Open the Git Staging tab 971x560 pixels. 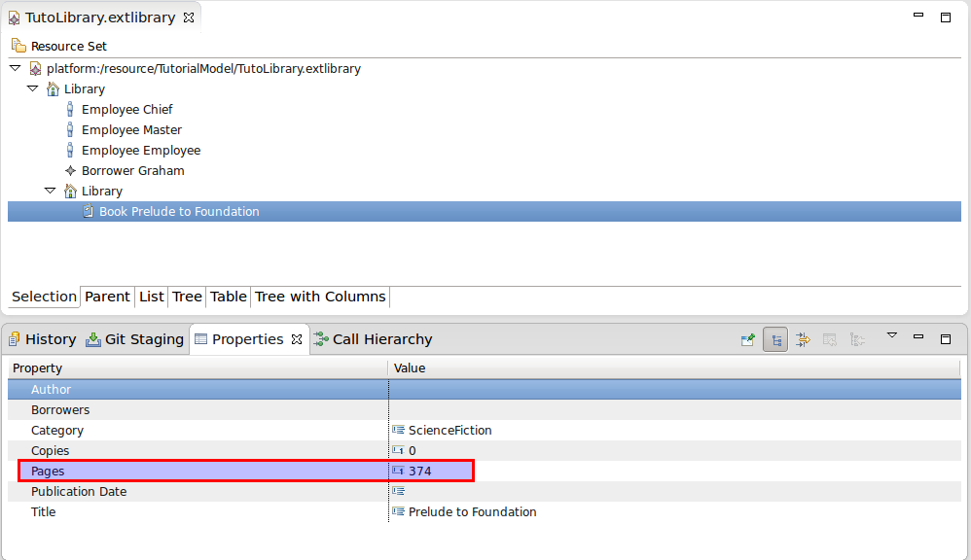tap(135, 339)
